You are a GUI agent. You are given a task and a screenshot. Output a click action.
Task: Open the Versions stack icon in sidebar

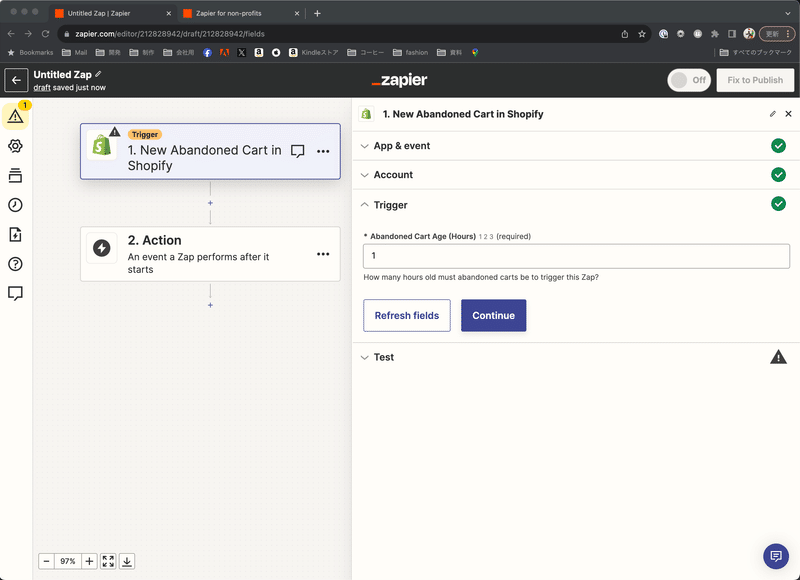click(15, 175)
